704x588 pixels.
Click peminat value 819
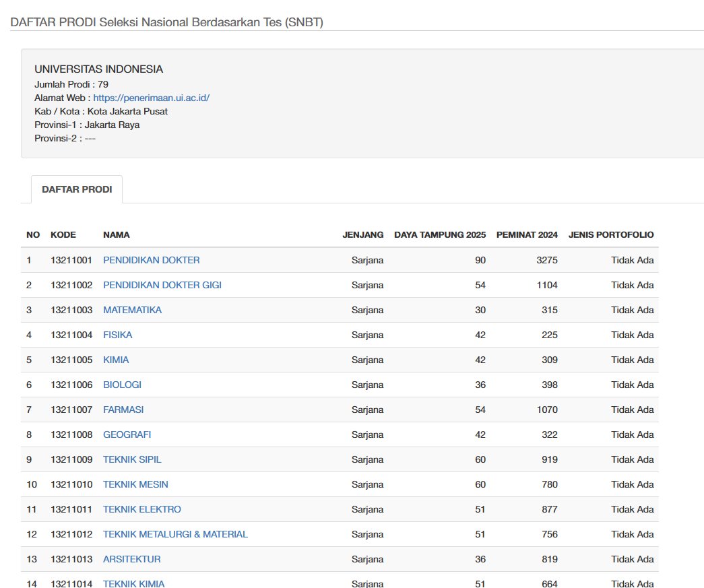click(550, 559)
